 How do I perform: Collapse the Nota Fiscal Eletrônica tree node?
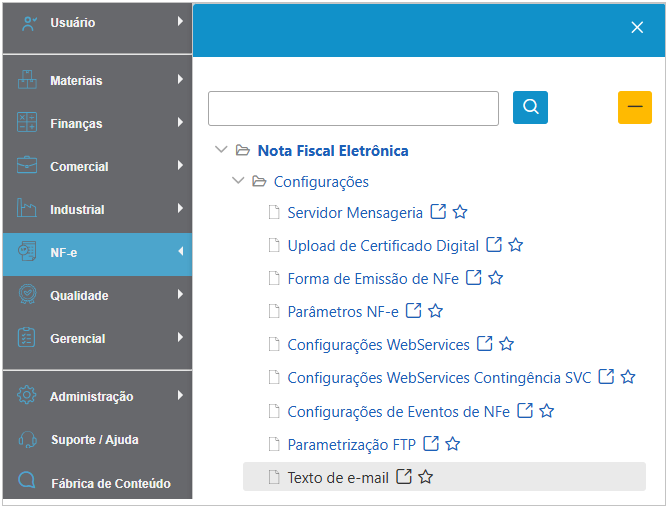pos(221,151)
